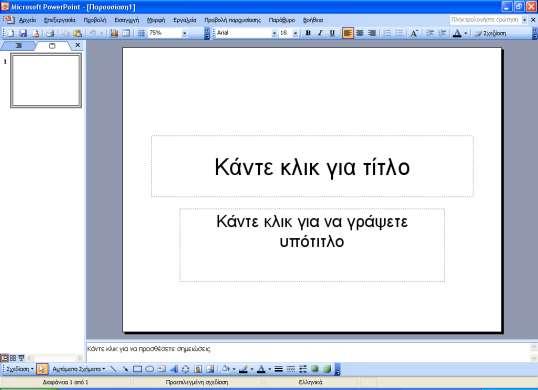Align text to the right
The height and width of the screenshot is (390, 538).
tap(372, 33)
